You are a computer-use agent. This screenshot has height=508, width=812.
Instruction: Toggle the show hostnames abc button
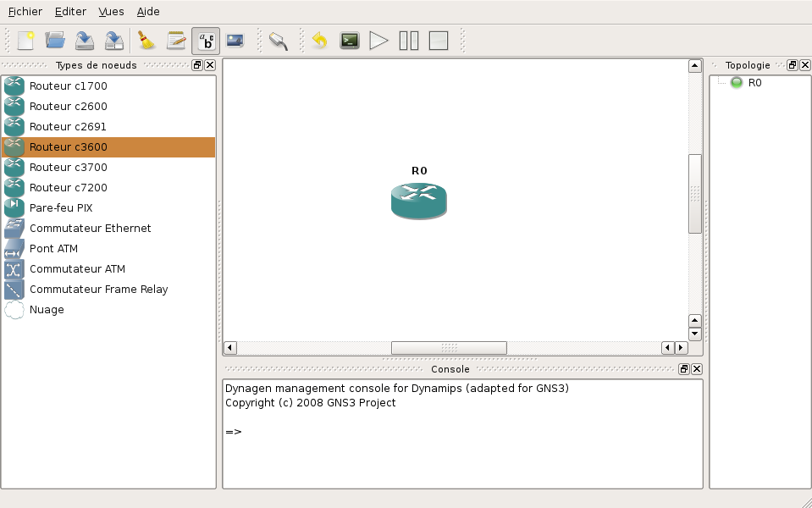pos(206,41)
